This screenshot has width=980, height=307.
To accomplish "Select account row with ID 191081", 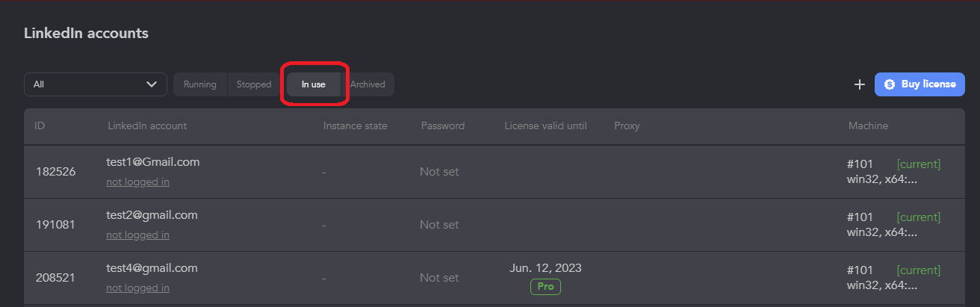I will [x=494, y=225].
